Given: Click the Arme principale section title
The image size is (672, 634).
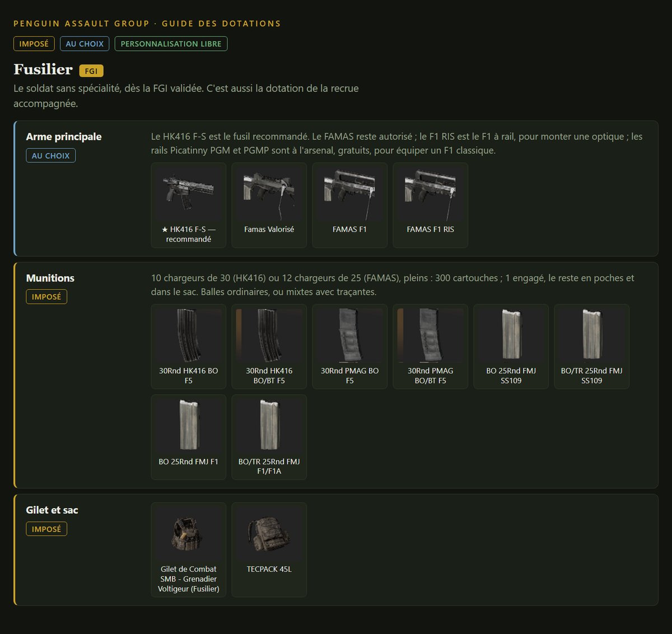Looking at the screenshot, I should [64, 137].
